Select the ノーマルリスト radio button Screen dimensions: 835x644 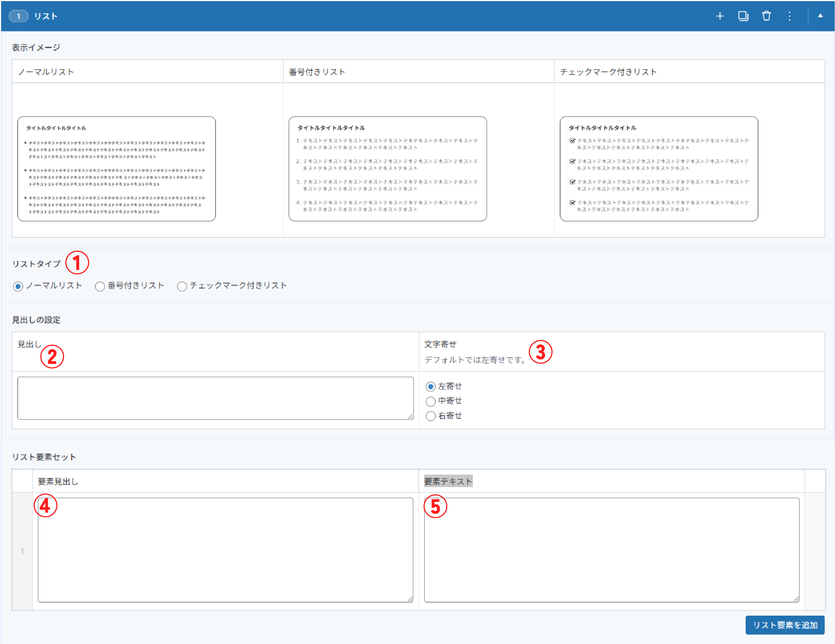click(x=18, y=286)
